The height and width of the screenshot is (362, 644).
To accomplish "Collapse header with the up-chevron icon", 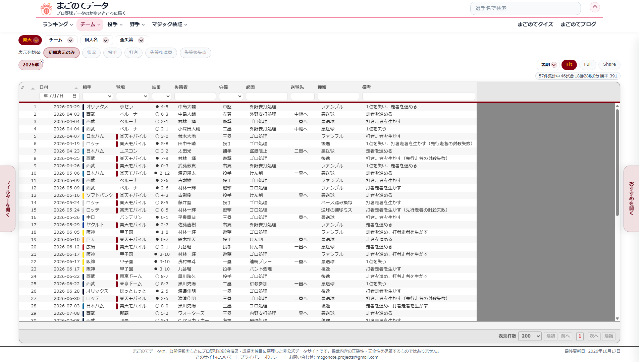I will point(595,7).
